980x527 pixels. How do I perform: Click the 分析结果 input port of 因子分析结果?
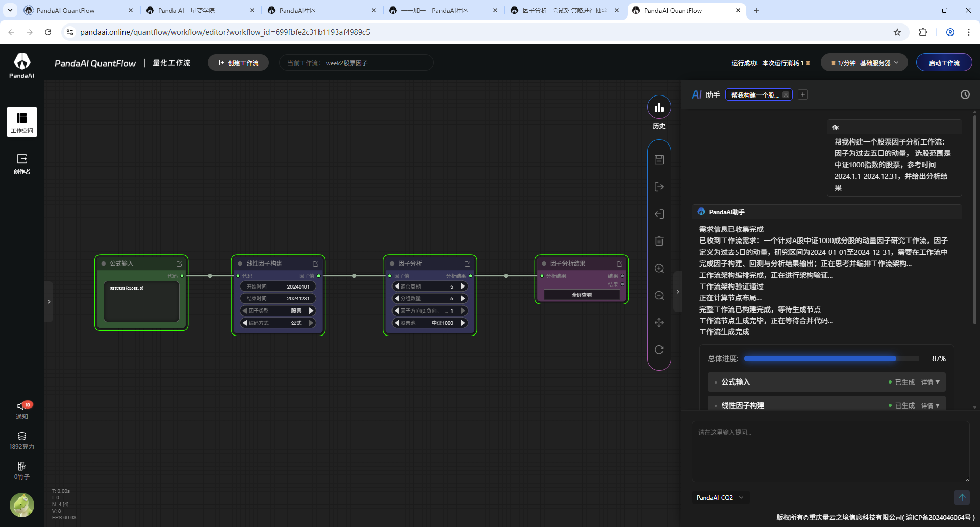542,276
